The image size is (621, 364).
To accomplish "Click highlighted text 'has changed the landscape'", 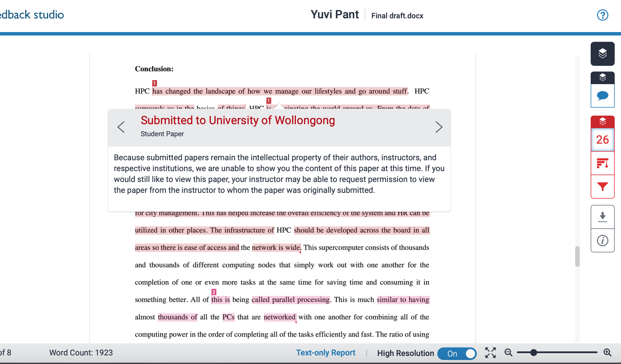I will 195,91.
